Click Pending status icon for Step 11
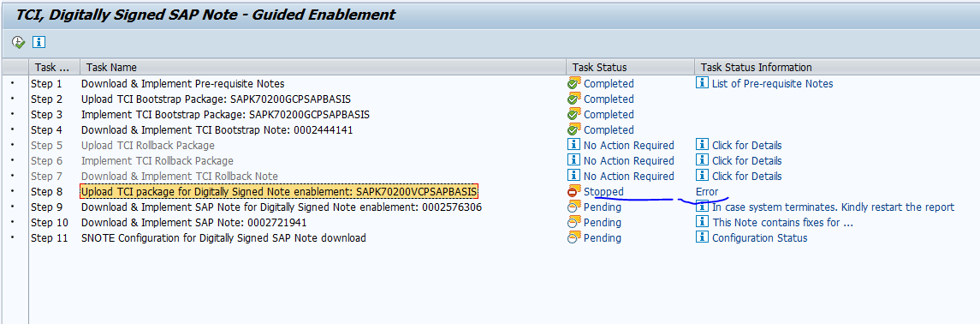The image size is (980, 324). pos(573,237)
